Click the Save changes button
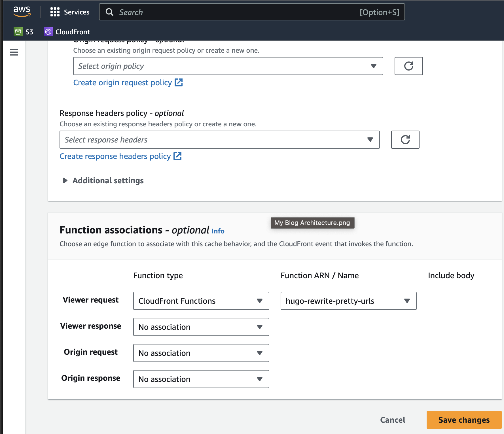The width and height of the screenshot is (504, 434). (x=464, y=420)
